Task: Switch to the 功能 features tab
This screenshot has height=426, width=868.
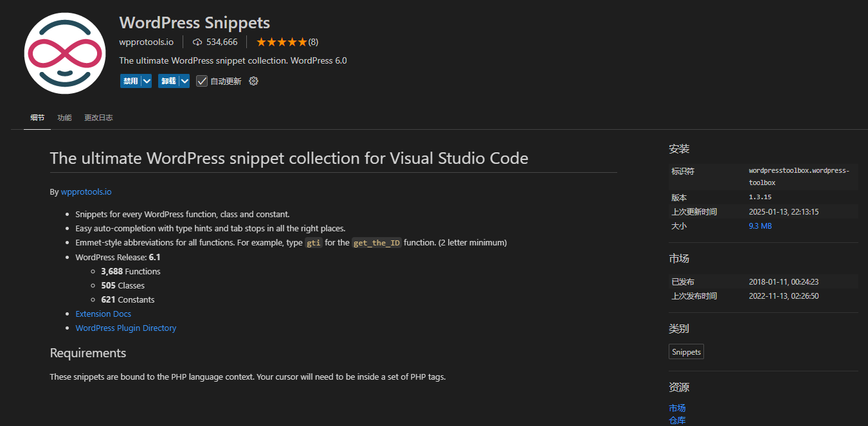Action: tap(64, 118)
